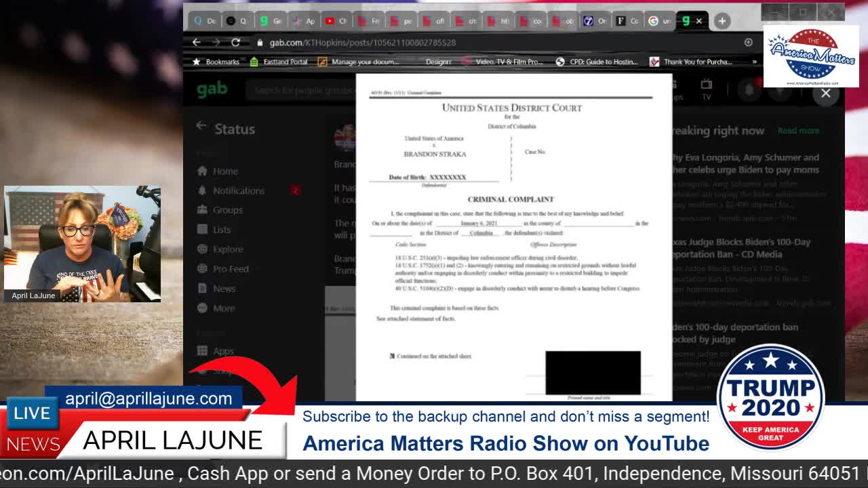The width and height of the screenshot is (868, 488).
Task: Click the browser forward arrow
Action: (216, 42)
